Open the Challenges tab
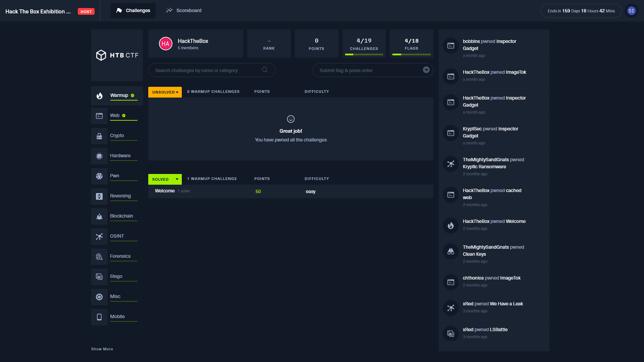The width and height of the screenshot is (644, 362). coord(133,10)
